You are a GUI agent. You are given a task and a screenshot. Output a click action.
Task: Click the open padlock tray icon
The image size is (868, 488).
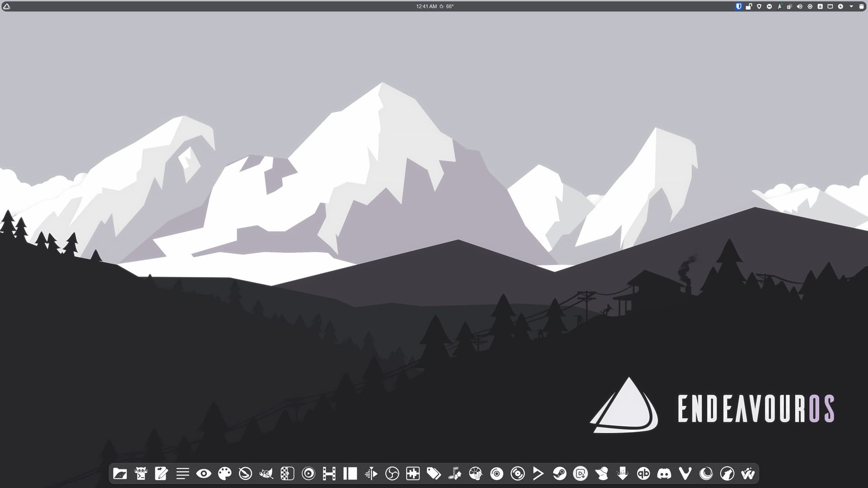[749, 6]
